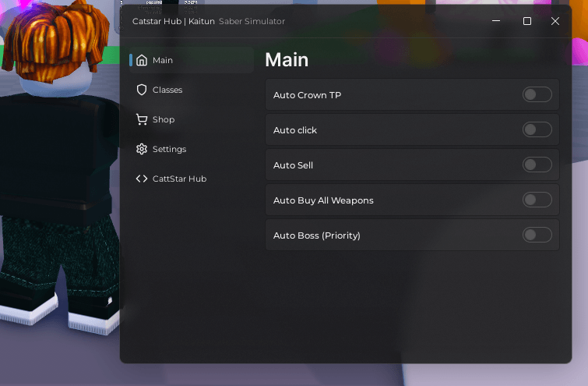Image resolution: width=588 pixels, height=386 pixels.
Task: Go to the Settings tab label
Action: pos(169,149)
